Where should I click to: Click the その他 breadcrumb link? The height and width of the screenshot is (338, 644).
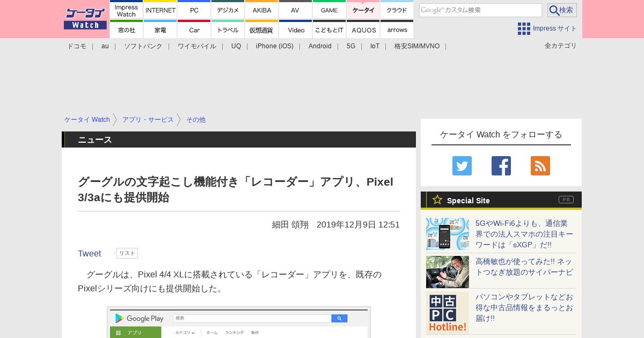(196, 120)
